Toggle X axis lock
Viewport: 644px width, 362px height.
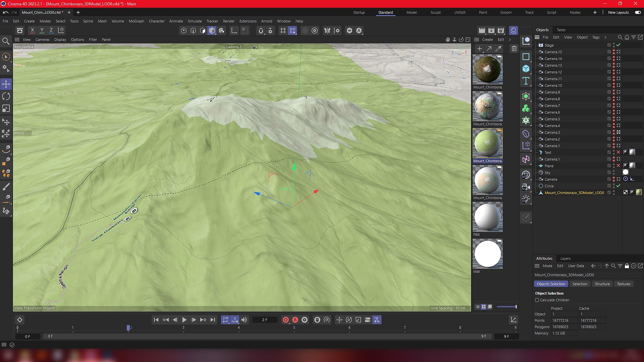tap(33, 31)
